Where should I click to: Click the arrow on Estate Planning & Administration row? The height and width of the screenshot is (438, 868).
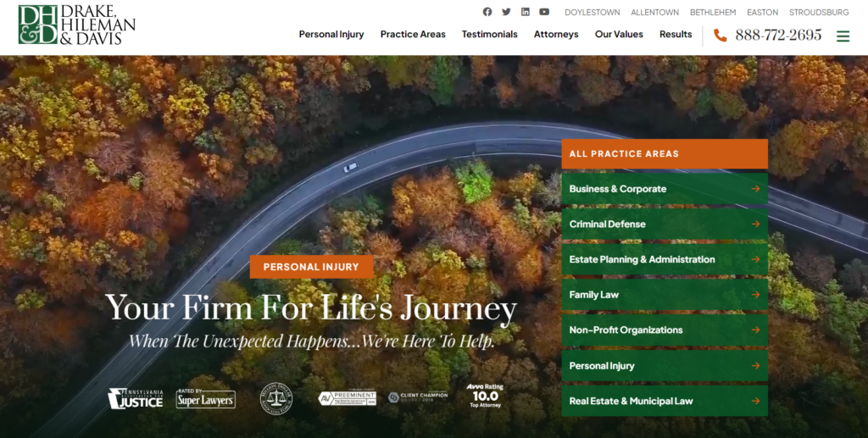coord(755,259)
